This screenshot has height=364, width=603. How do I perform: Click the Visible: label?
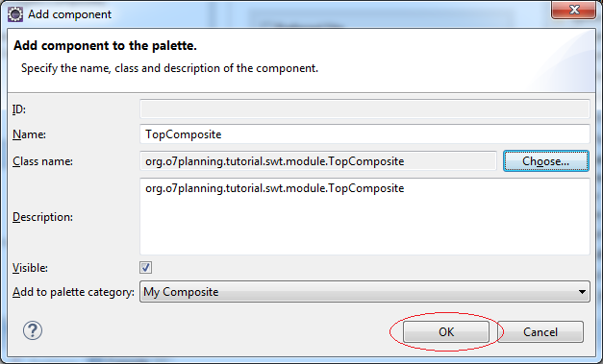pos(31,268)
